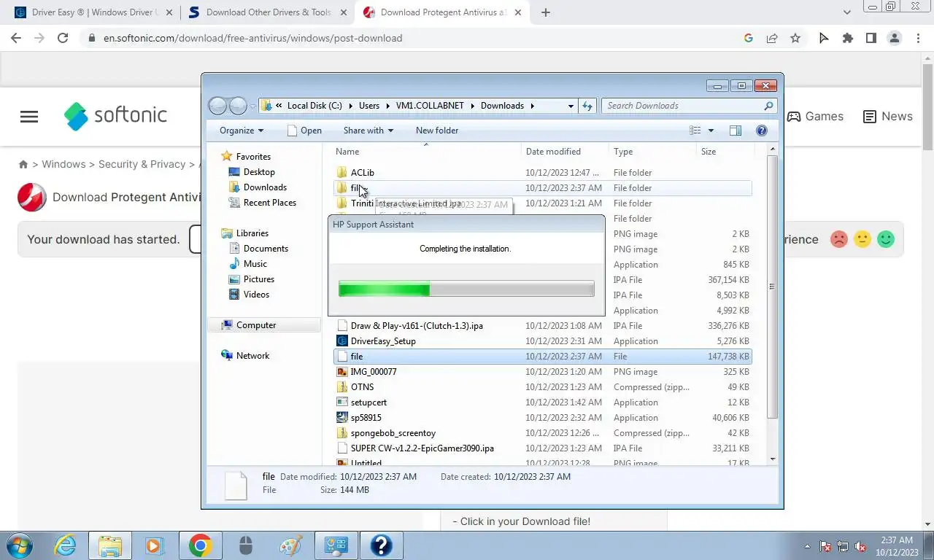Click the change view icon in Explorer
This screenshot has height=560, width=934.
pos(695,131)
